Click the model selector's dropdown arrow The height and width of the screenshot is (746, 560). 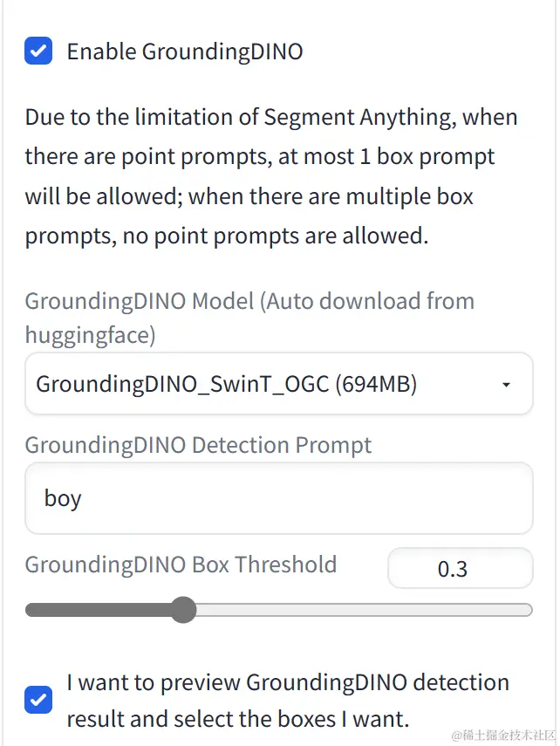[506, 384]
